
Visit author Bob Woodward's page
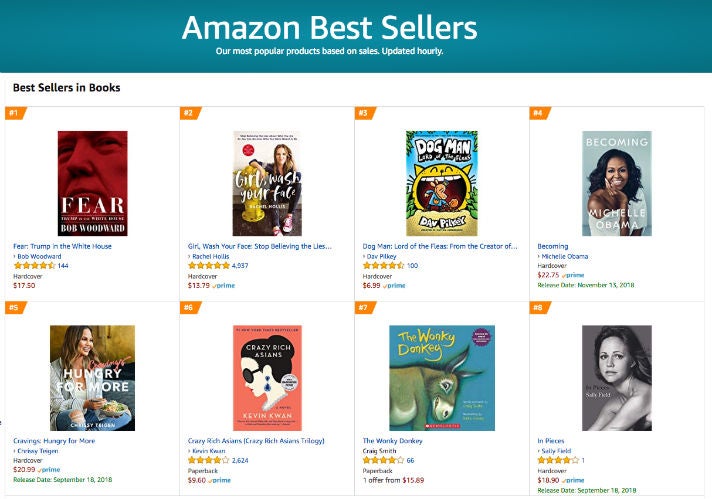[41, 256]
